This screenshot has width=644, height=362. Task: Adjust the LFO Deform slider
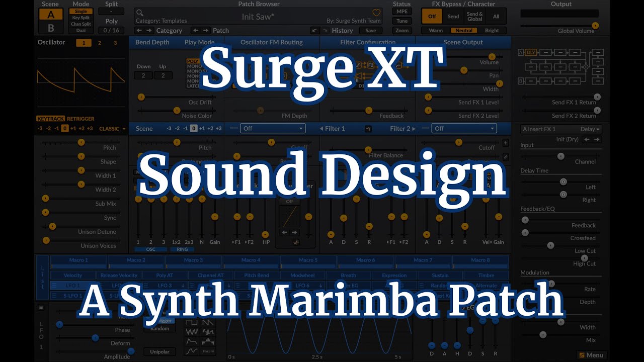click(95, 338)
